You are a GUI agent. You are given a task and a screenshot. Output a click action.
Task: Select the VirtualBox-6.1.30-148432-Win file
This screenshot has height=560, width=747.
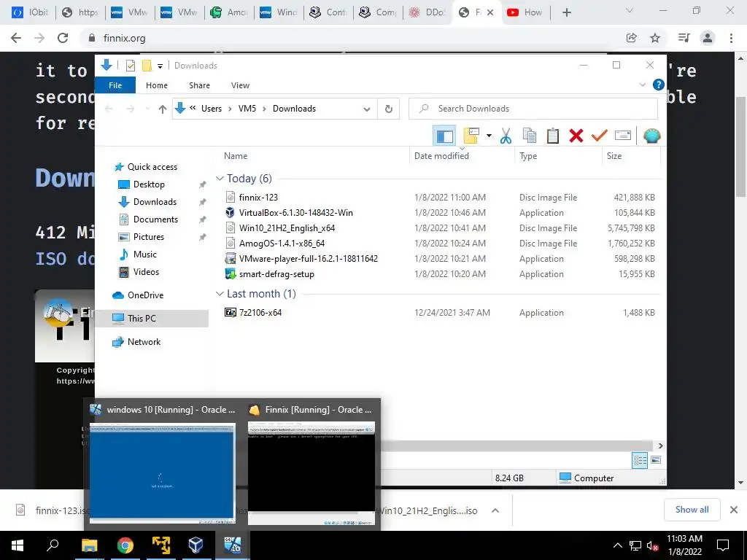[296, 212]
